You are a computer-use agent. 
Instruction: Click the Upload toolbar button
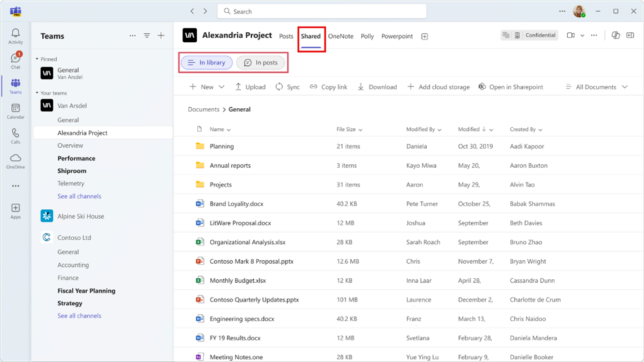pos(250,87)
